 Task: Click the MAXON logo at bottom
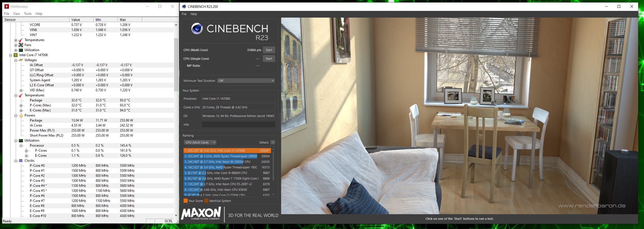click(x=201, y=214)
